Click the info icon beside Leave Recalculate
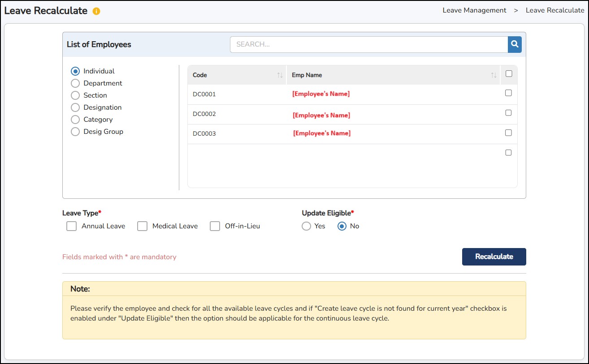The image size is (589, 364). (x=96, y=11)
